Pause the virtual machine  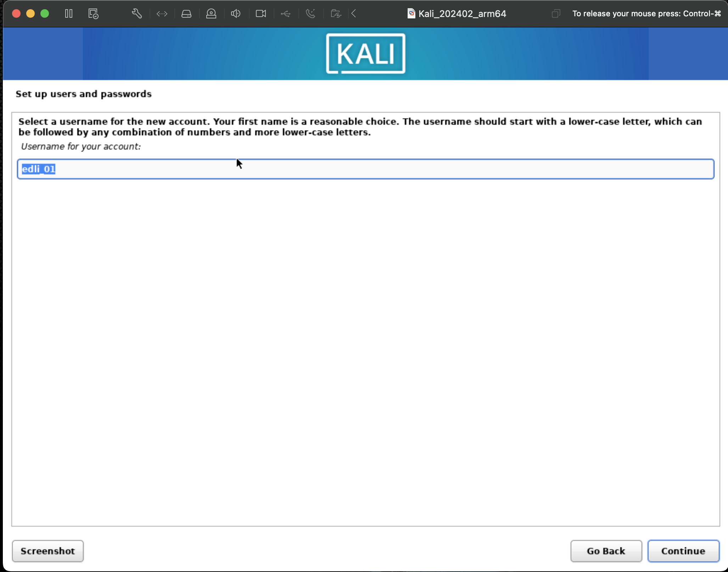click(69, 14)
